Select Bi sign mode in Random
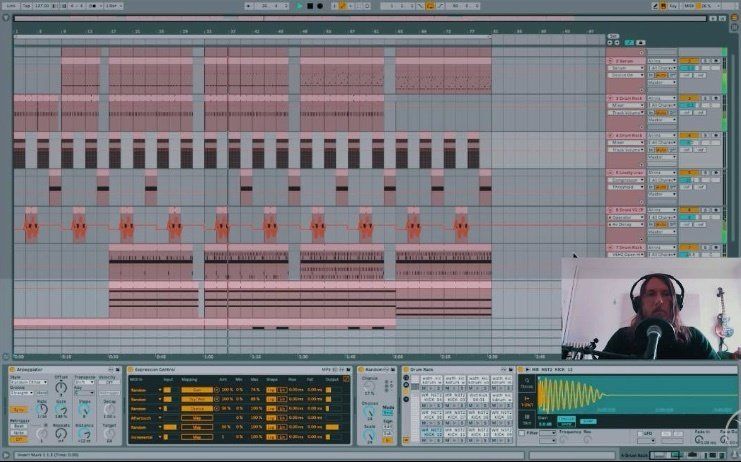741x462 pixels. tap(388, 440)
